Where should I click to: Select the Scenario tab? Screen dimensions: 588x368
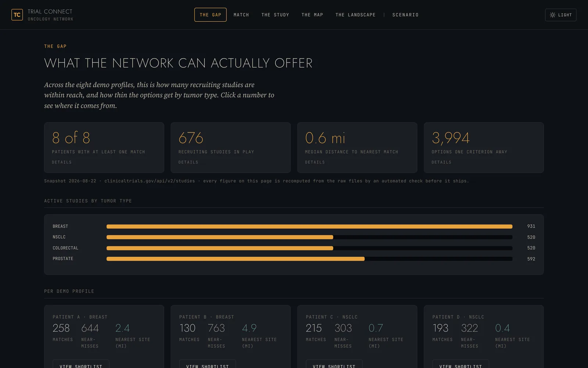[405, 15]
